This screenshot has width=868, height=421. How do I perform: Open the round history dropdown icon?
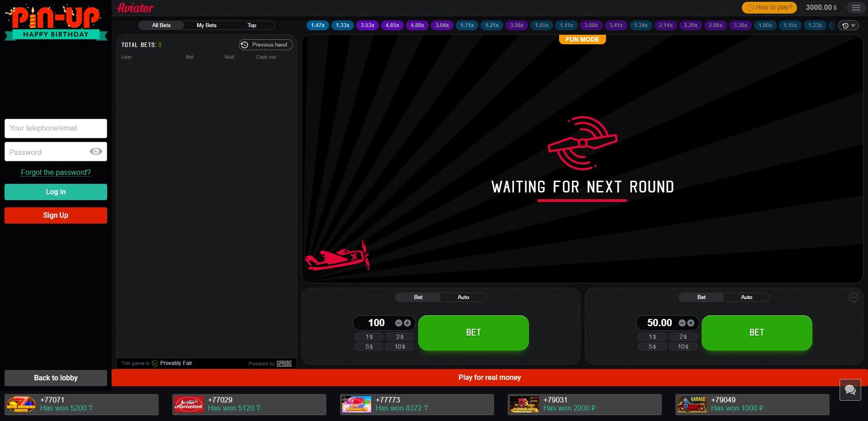point(849,25)
